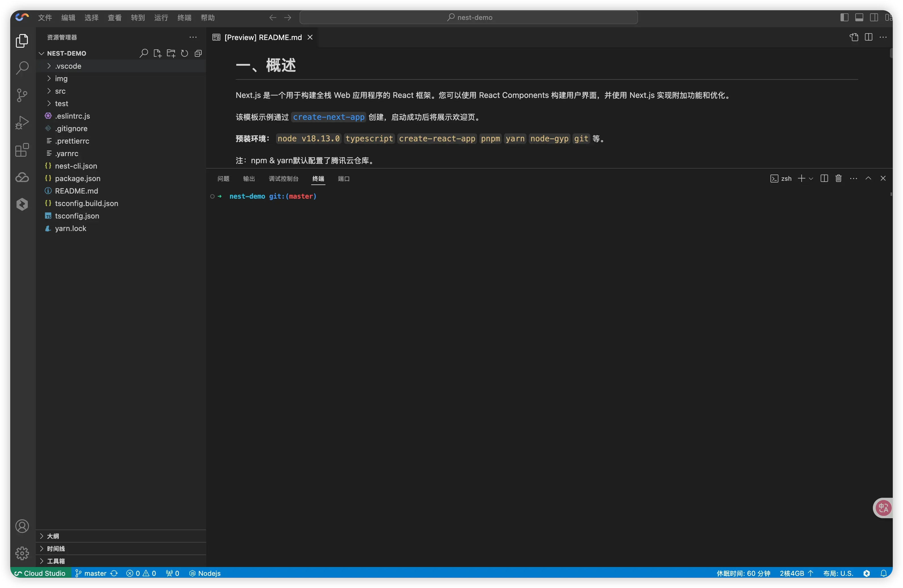Open the Search view in activity bar
This screenshot has width=903, height=588.
(x=22, y=68)
